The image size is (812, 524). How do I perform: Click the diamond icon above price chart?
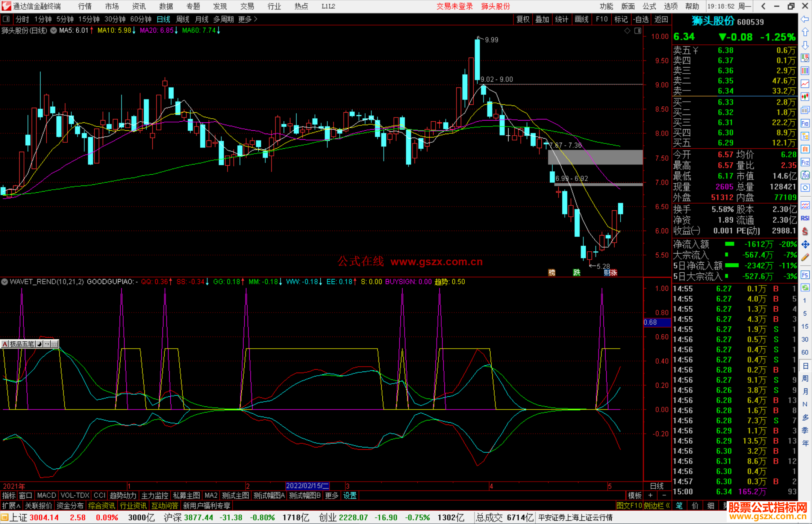tap(627, 31)
